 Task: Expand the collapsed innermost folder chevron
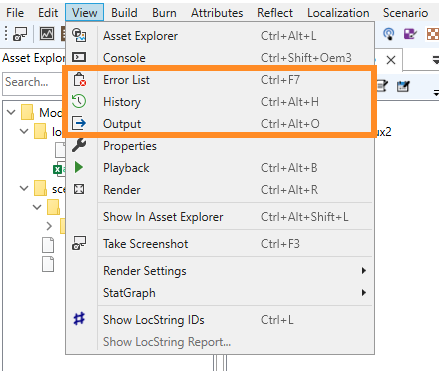pos(49,226)
